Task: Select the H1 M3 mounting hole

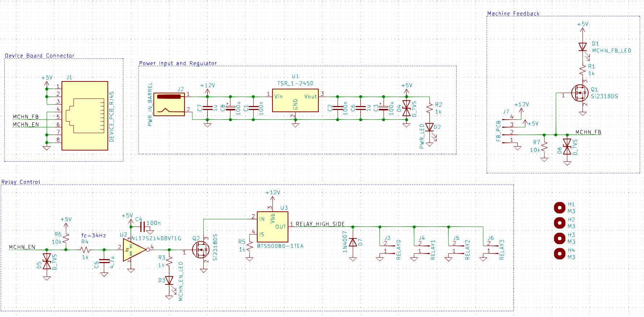Action: tap(559, 208)
